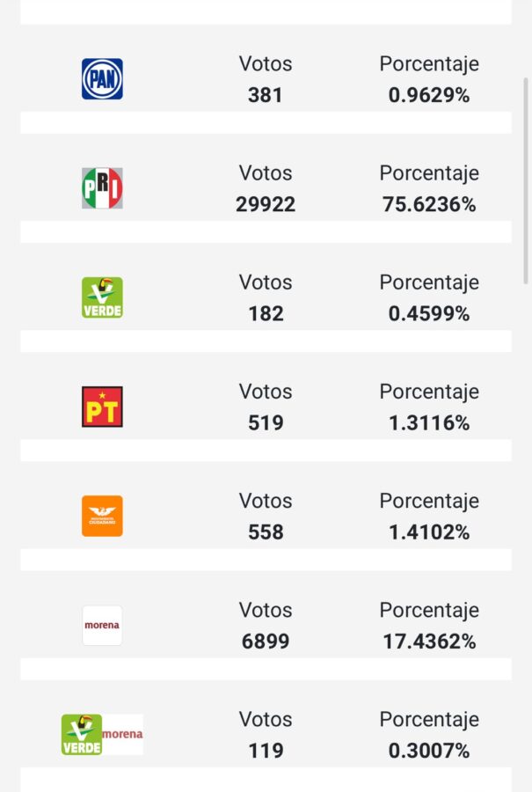Tap the orange Movimiento Ciudadano logo
The image size is (532, 792).
tap(102, 516)
